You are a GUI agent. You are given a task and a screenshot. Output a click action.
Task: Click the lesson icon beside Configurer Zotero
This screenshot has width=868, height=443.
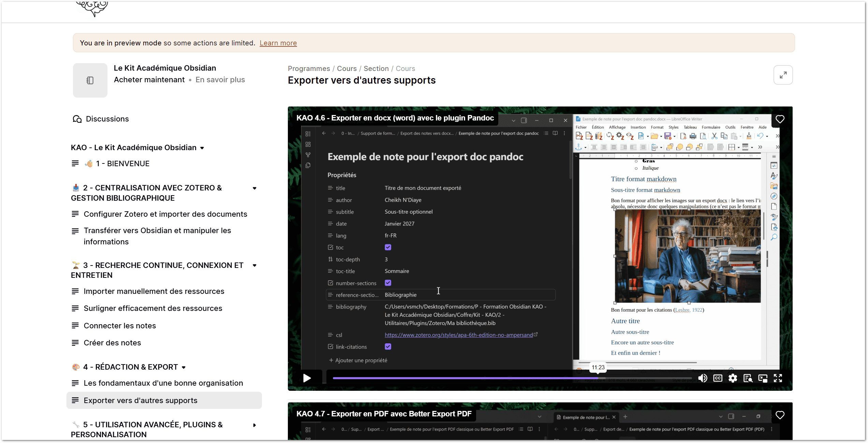(75, 214)
